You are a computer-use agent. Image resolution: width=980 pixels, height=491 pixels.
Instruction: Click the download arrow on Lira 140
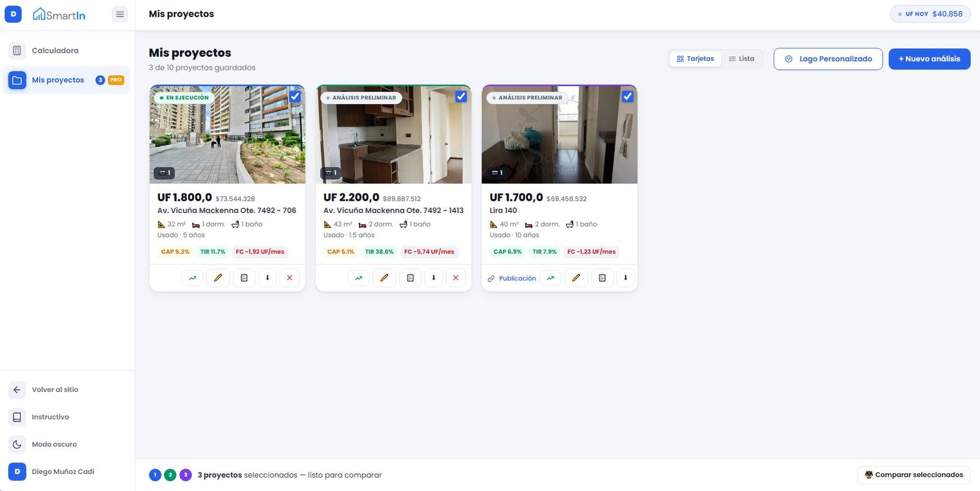pyautogui.click(x=625, y=278)
